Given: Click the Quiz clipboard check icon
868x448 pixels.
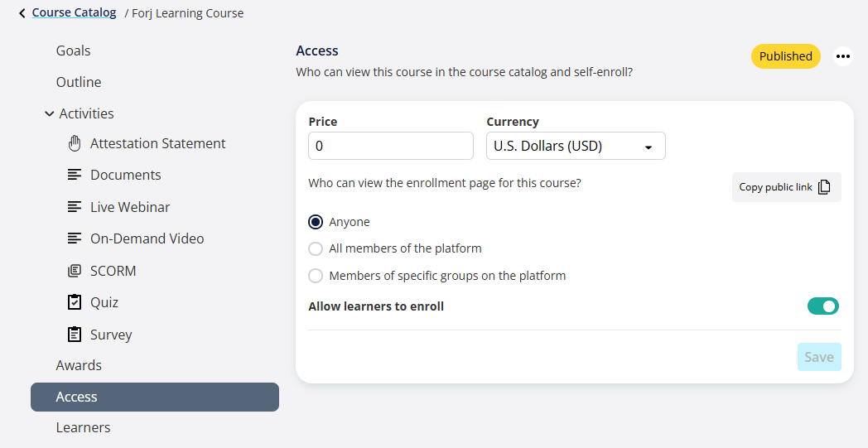Looking at the screenshot, I should [75, 302].
